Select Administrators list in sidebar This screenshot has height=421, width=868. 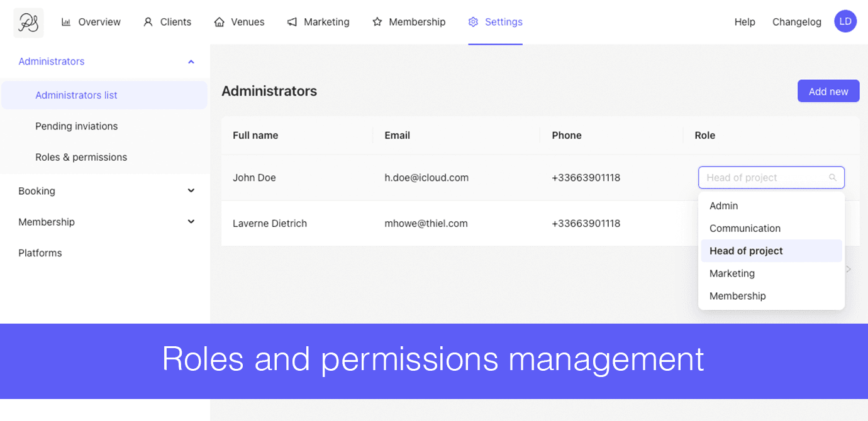(x=104, y=96)
